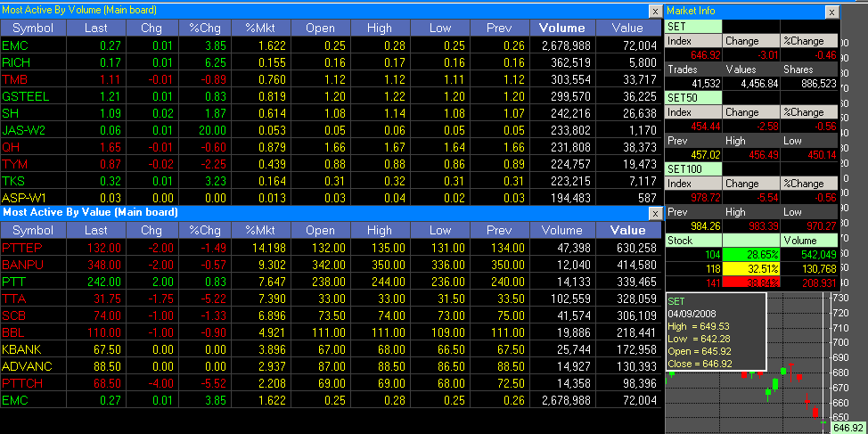Click the 646.92 price marker on chart axis
The height and width of the screenshot is (434, 868).
click(848, 428)
